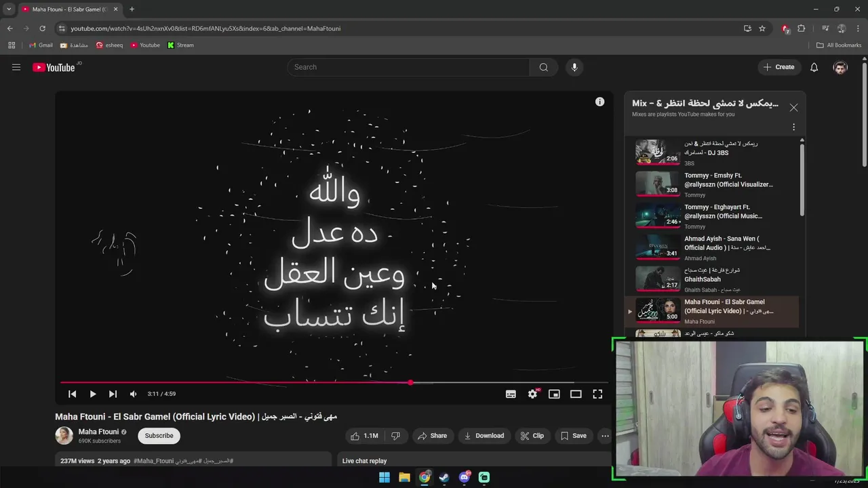Open Chrome apps grid icon

[x=12, y=45]
